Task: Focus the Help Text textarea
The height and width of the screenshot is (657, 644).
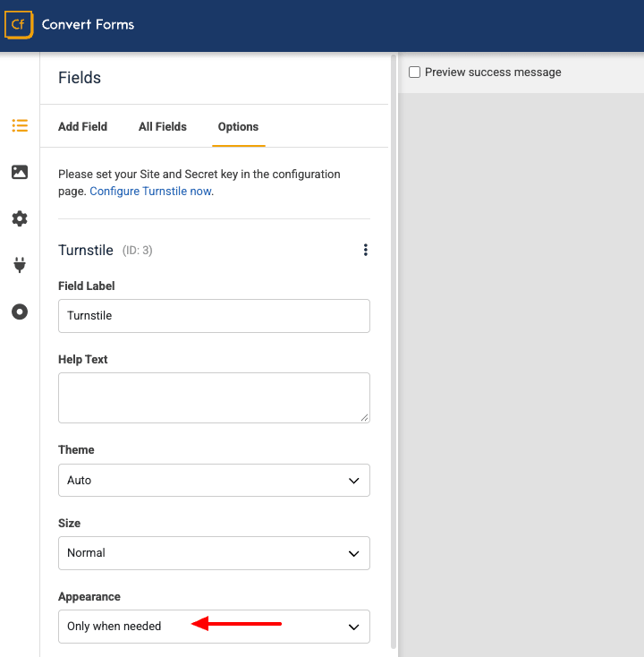Action: tap(214, 397)
